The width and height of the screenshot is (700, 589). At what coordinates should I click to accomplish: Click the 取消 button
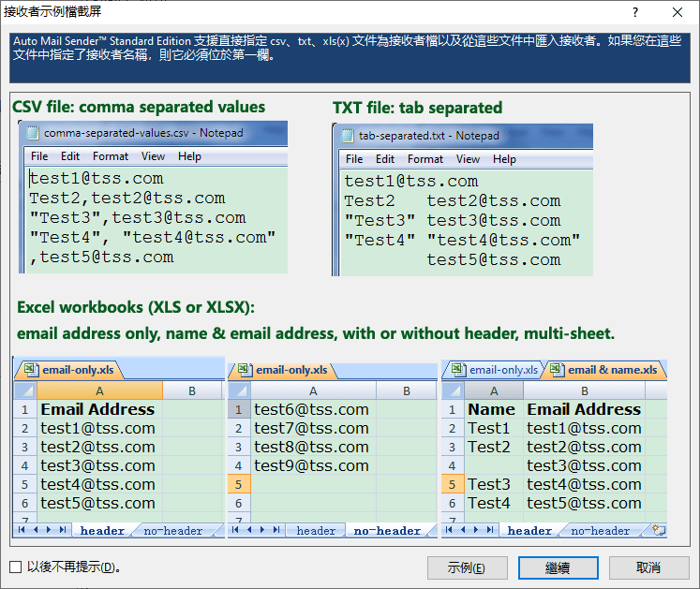point(648,567)
